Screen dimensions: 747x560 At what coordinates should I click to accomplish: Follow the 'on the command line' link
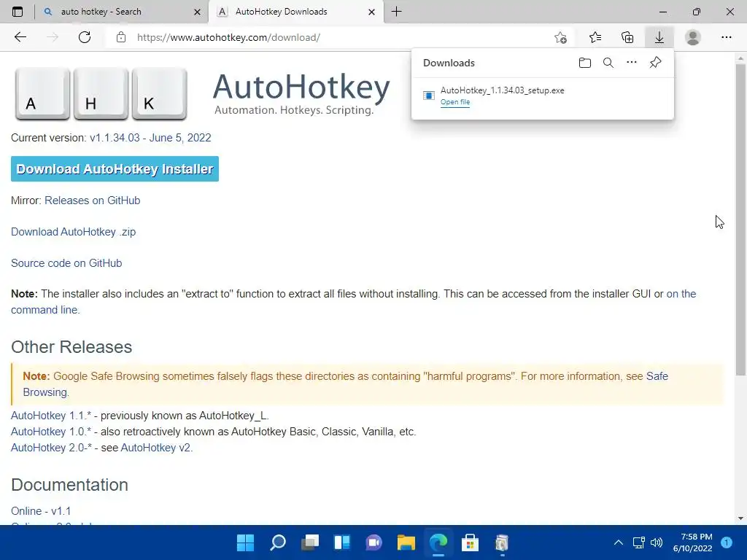click(x=681, y=294)
